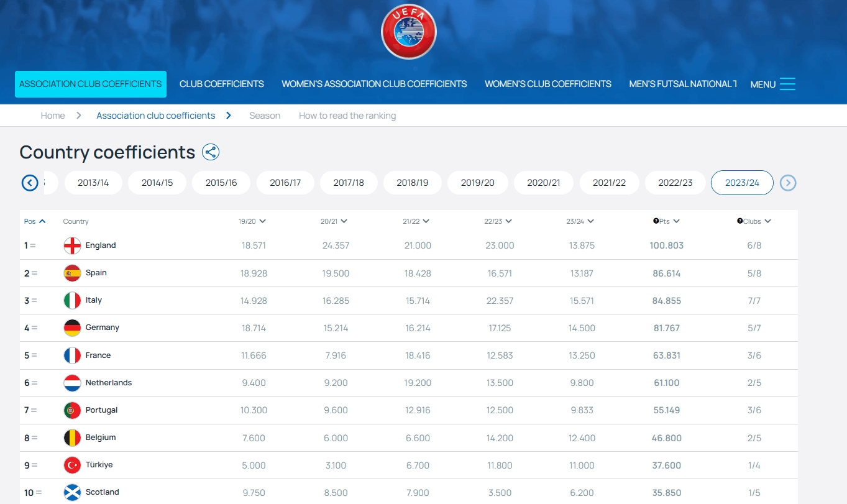Sort by 20/21 season column
The width and height of the screenshot is (847, 504).
point(334,221)
